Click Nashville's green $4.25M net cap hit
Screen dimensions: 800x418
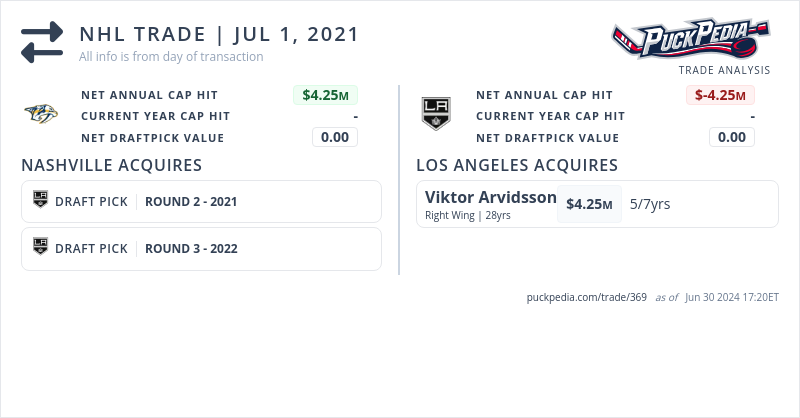pyautogui.click(x=325, y=95)
